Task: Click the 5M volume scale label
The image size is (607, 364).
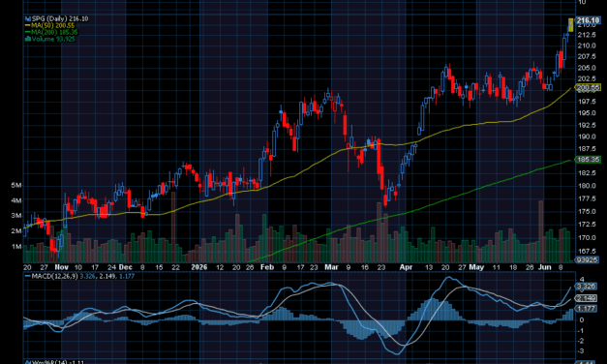Action: [16, 186]
